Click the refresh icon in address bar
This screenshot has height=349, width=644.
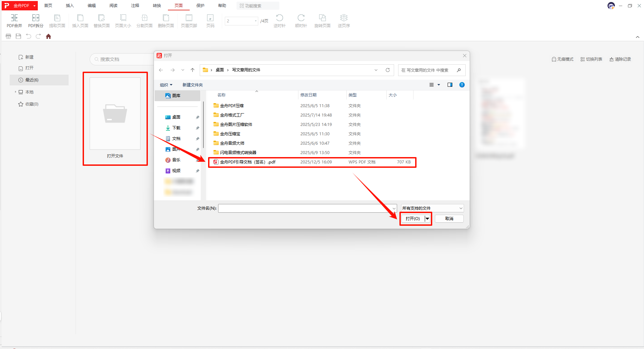(388, 70)
